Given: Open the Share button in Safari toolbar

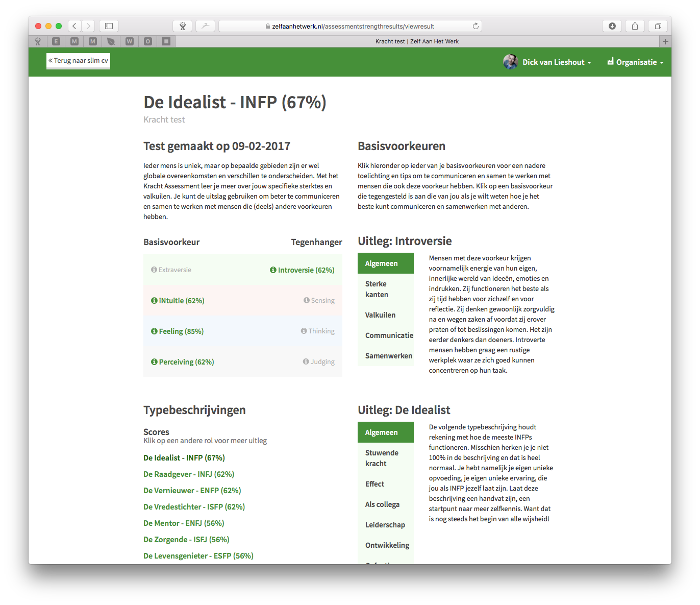Looking at the screenshot, I should coord(635,26).
